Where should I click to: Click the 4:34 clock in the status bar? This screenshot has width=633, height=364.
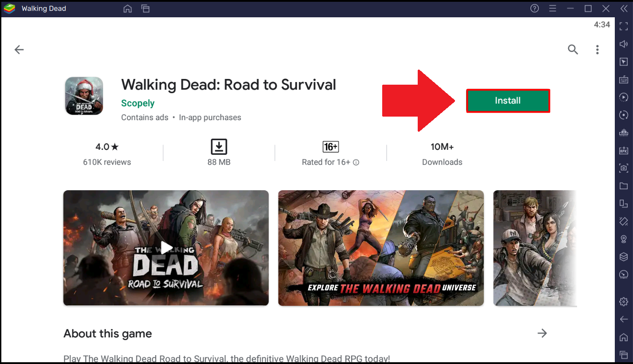coord(602,25)
